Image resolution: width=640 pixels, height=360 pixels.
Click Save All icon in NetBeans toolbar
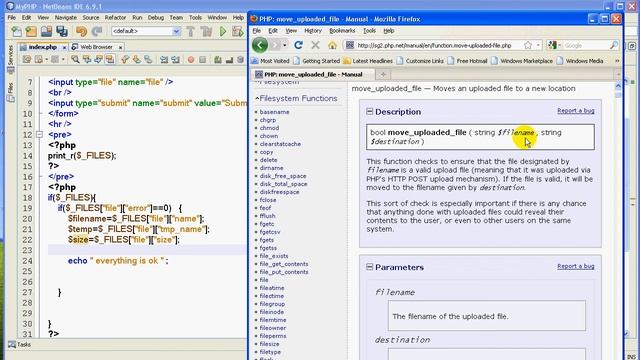click(x=62, y=31)
